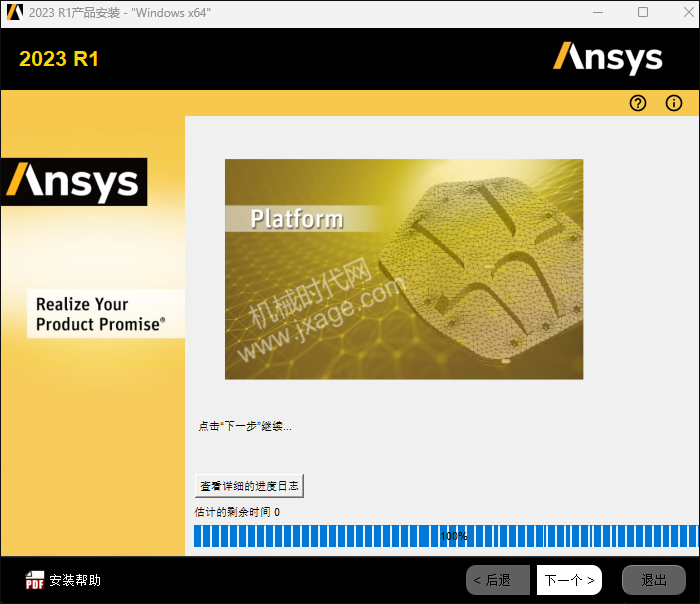The height and width of the screenshot is (604, 700).
Task: Open the 安装帮助 link text
Action: coord(75,580)
